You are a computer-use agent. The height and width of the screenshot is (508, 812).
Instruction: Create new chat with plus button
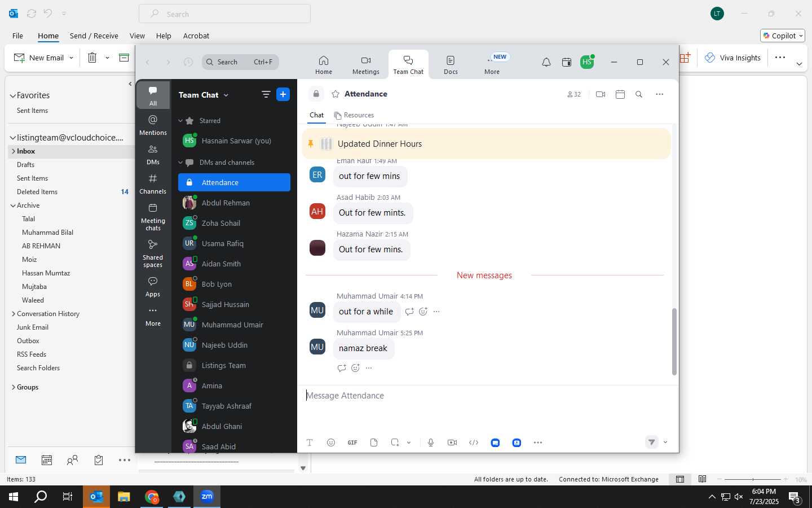coord(283,94)
